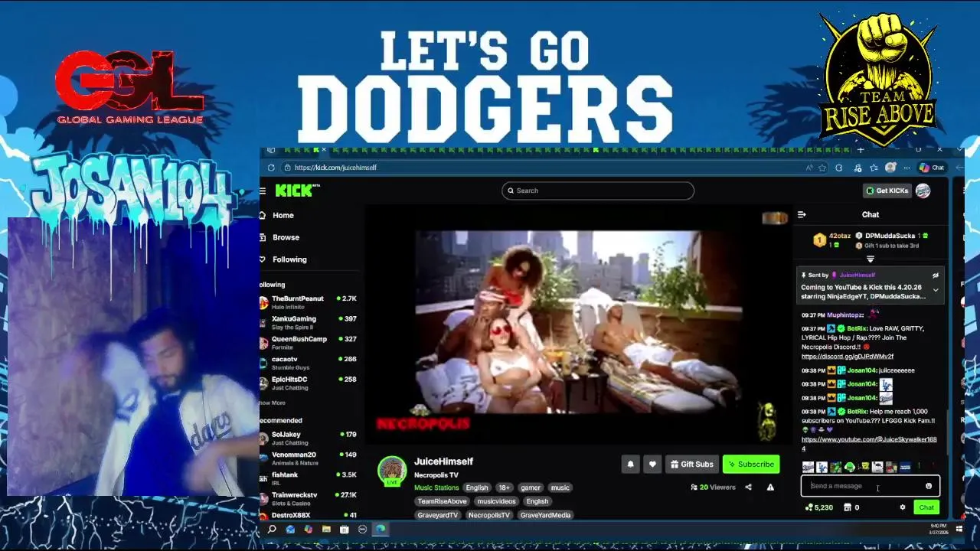Open Trainwreckstv recommended channel
The height and width of the screenshot is (551, 980).
(x=308, y=498)
